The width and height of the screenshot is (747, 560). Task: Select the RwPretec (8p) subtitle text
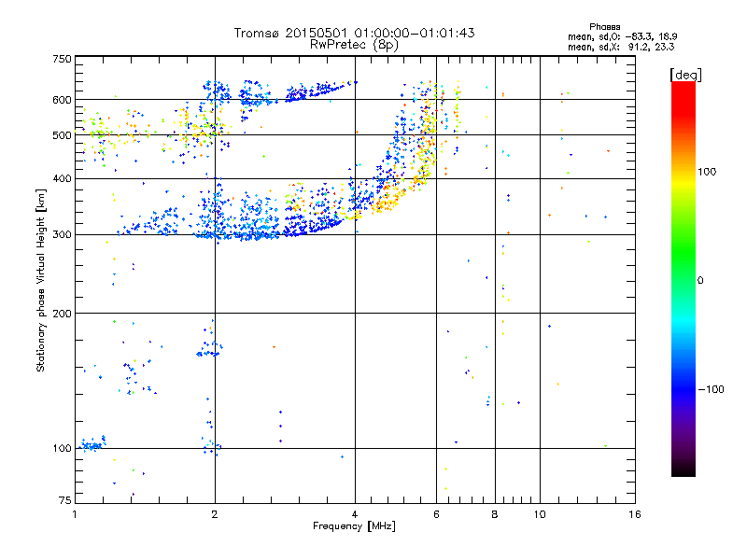(354, 44)
